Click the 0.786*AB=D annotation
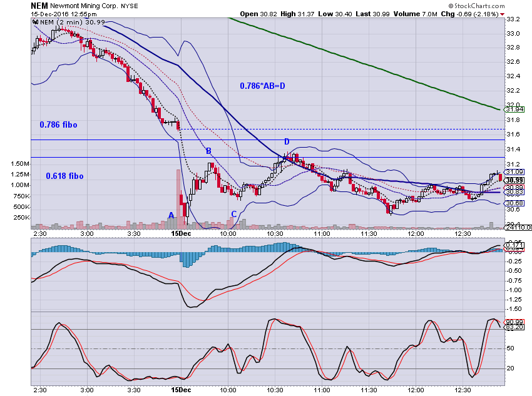This screenshot has width=532, height=396. click(263, 86)
